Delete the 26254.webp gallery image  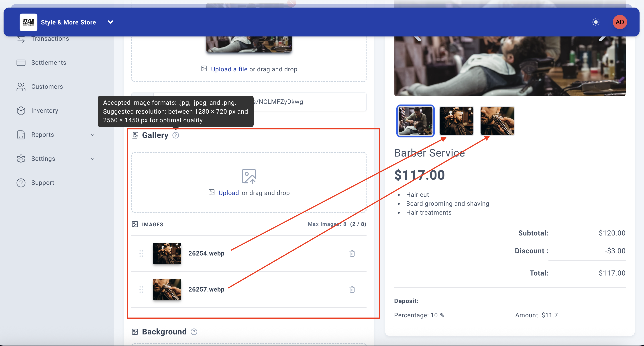click(x=352, y=253)
